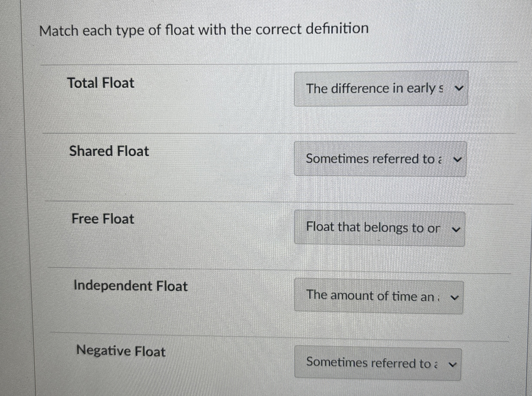Select the 'Total Float' label text
The height and width of the screenshot is (396, 532).
(x=101, y=82)
